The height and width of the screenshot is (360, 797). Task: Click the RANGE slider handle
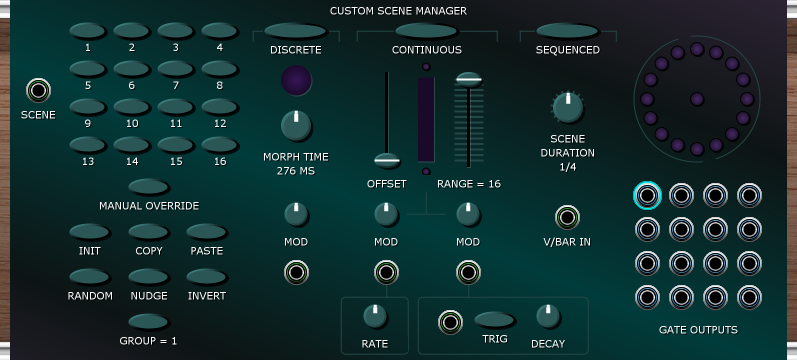pyautogui.click(x=469, y=79)
